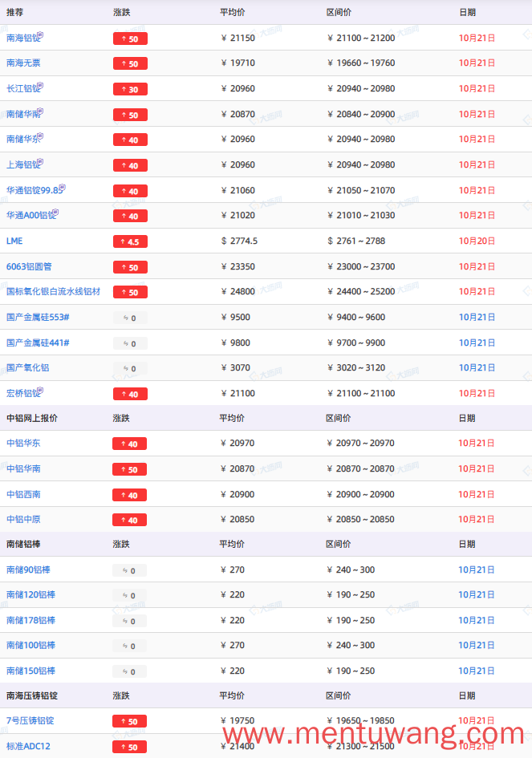Open the 南储120铝棒 link
The width and height of the screenshot is (532, 758).
pos(30,594)
